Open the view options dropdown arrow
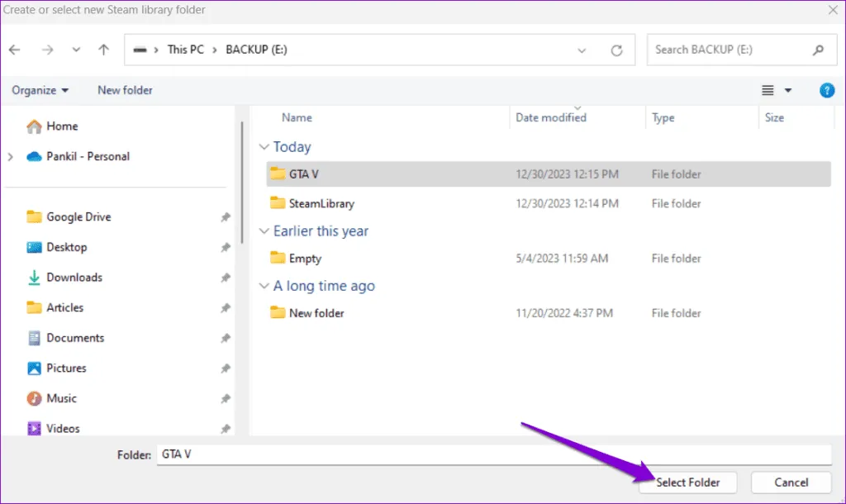846x504 pixels. tap(787, 90)
